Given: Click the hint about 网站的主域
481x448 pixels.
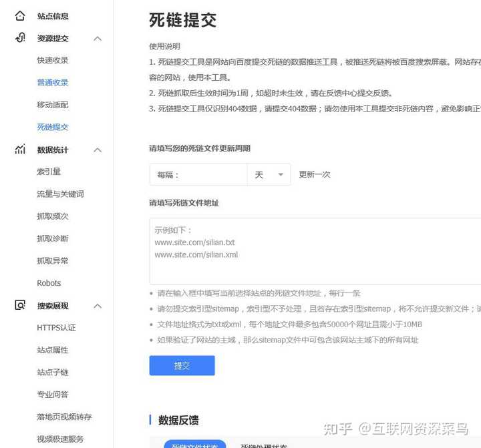Looking at the screenshot, I should [288, 340].
